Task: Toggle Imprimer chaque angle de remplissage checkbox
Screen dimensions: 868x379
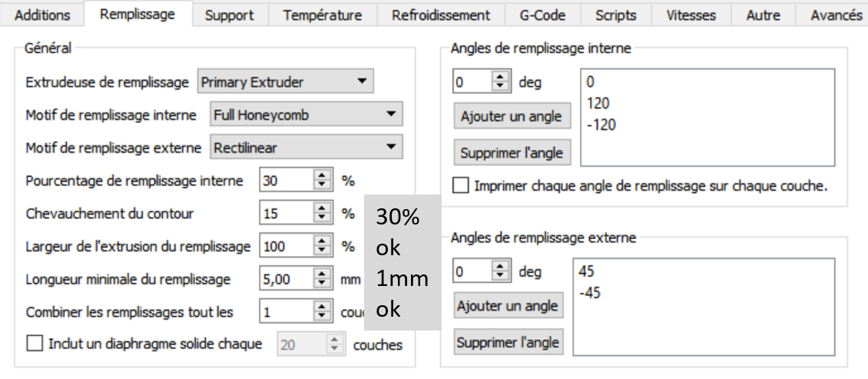Action: [x=461, y=185]
